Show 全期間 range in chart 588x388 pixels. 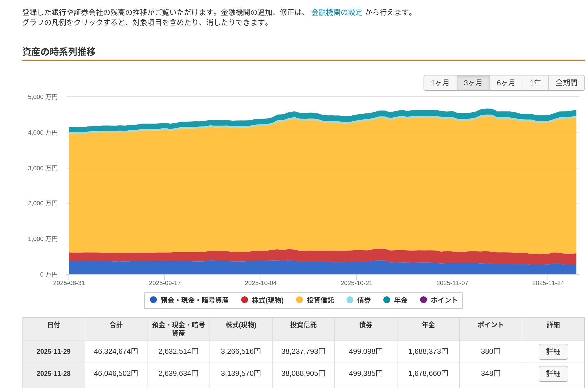pos(566,83)
